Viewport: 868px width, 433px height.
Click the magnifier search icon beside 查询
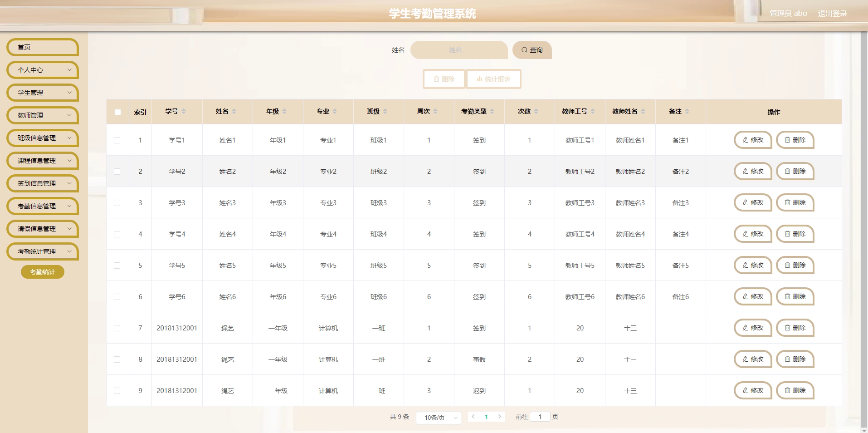524,50
